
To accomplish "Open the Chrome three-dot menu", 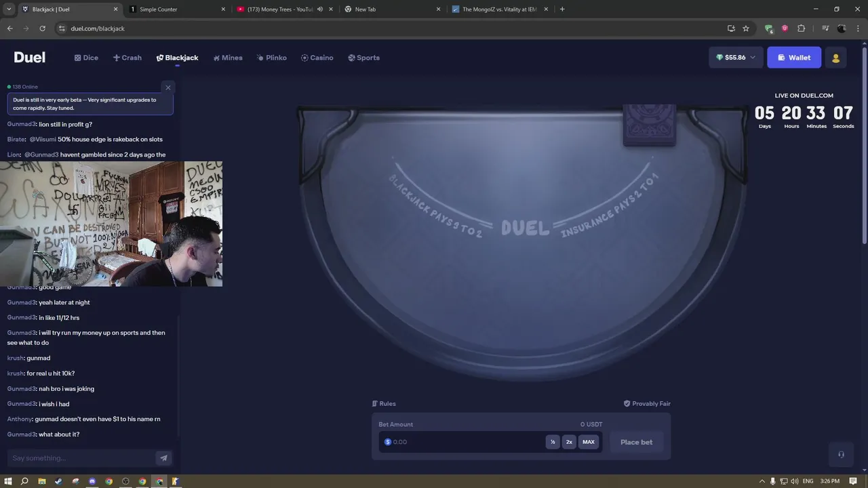I will 858,28.
